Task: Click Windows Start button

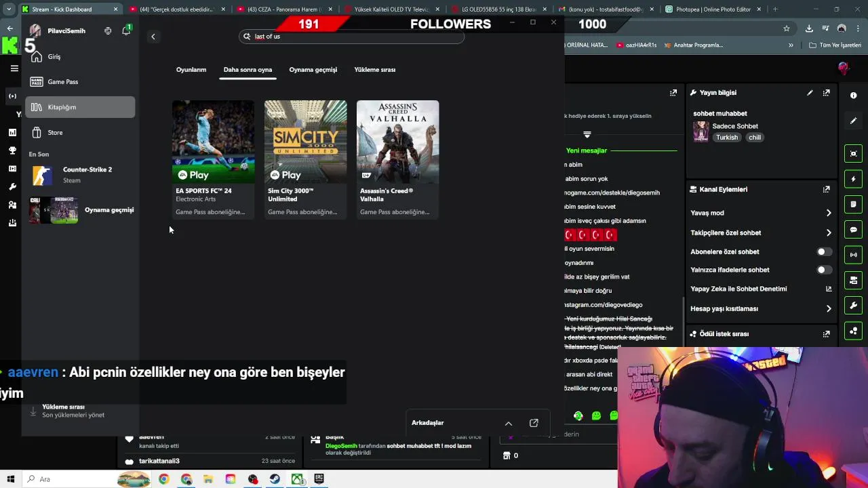Action: 11,479
